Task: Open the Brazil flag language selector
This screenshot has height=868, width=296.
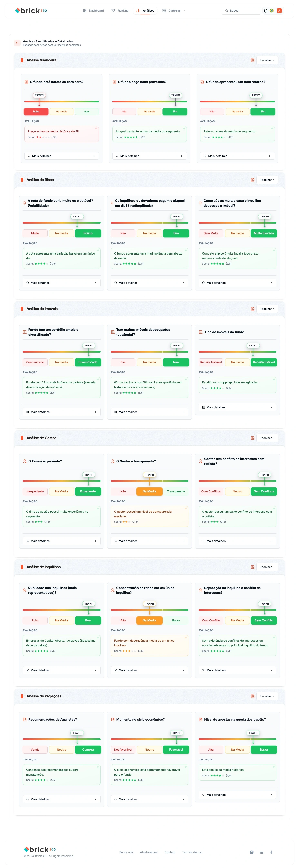Action: click(272, 11)
